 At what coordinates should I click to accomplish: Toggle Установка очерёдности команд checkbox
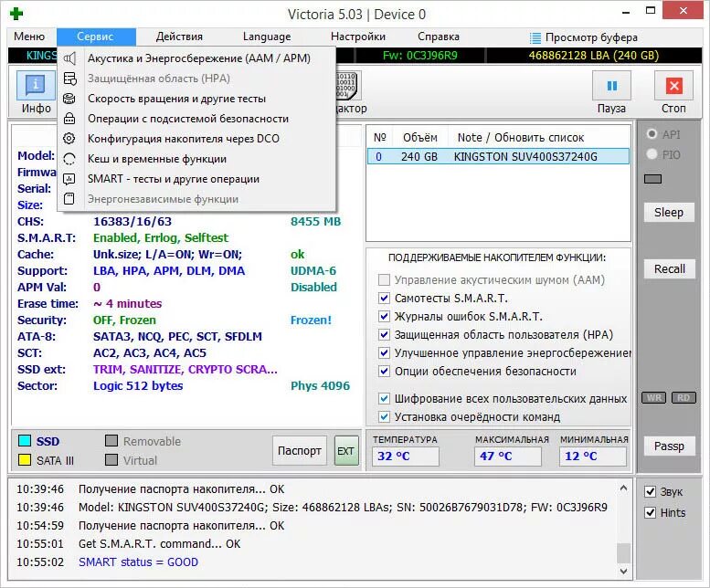click(384, 416)
